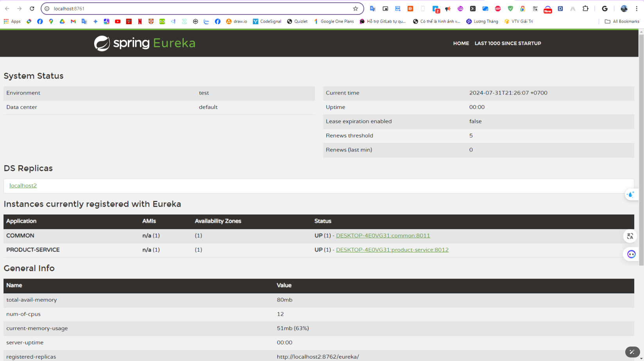Open the DESKTOP-4E0VG31:common:8011 instance link
This screenshot has height=361, width=644.
click(x=383, y=236)
